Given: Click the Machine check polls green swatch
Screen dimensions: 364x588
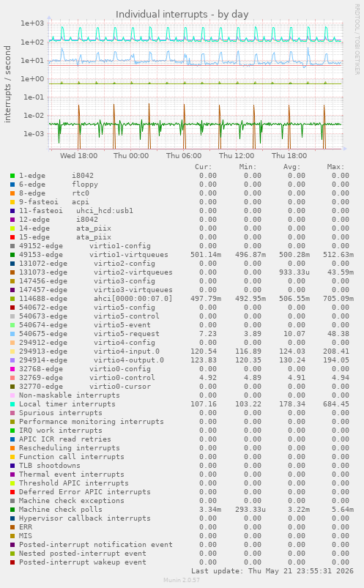Looking at the screenshot, I should coord(12,510).
